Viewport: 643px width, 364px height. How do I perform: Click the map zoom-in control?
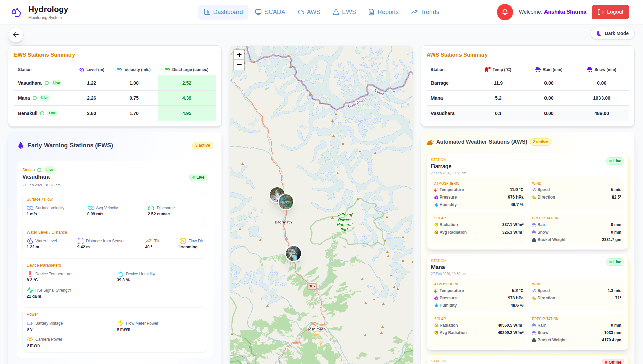[x=239, y=54]
